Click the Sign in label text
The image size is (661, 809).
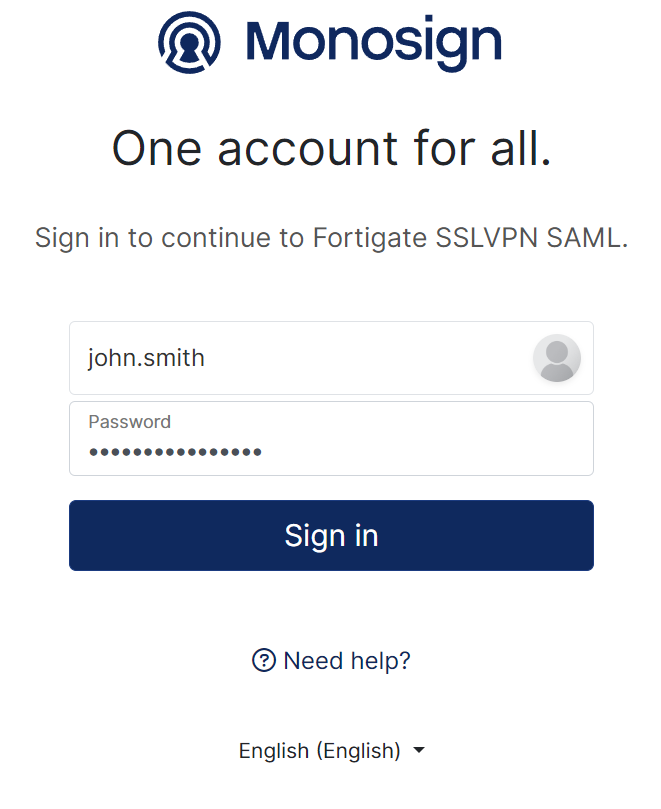coord(331,535)
